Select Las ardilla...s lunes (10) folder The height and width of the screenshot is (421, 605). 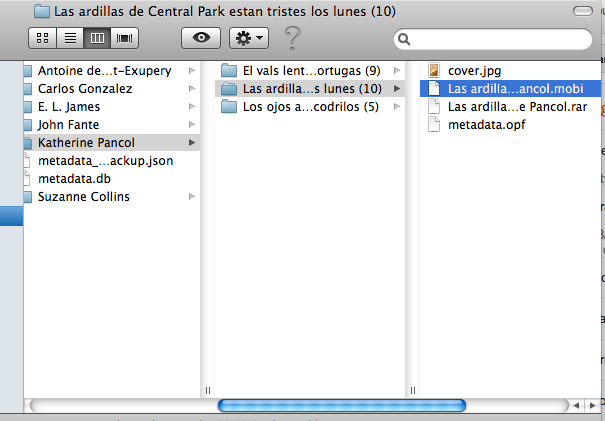coord(312,89)
